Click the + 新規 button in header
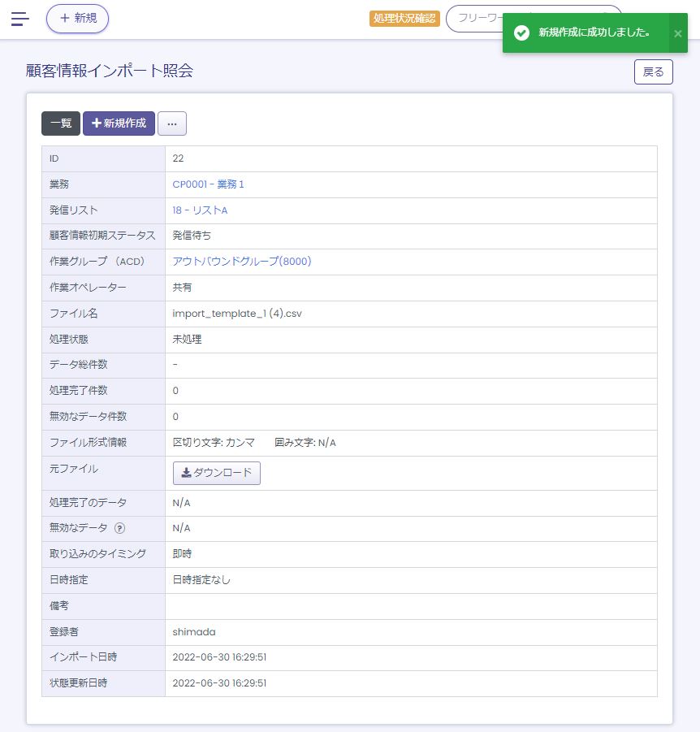The height and width of the screenshot is (732, 700). (x=77, y=19)
